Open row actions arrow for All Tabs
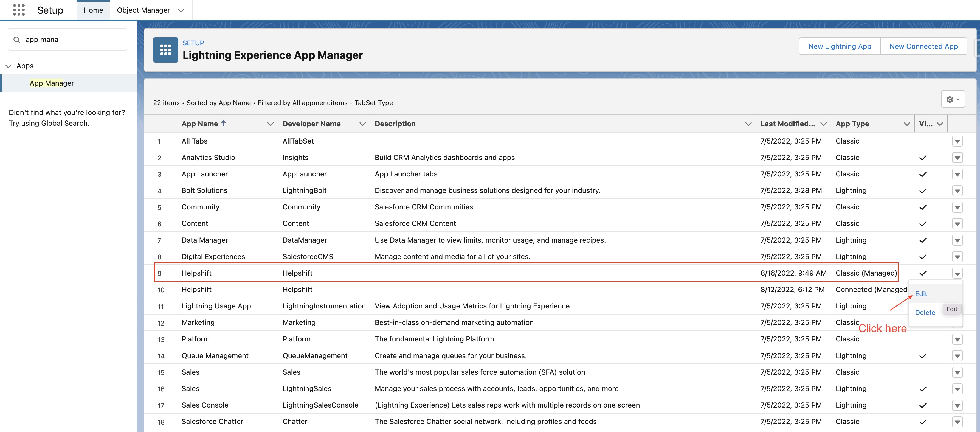 tap(957, 141)
